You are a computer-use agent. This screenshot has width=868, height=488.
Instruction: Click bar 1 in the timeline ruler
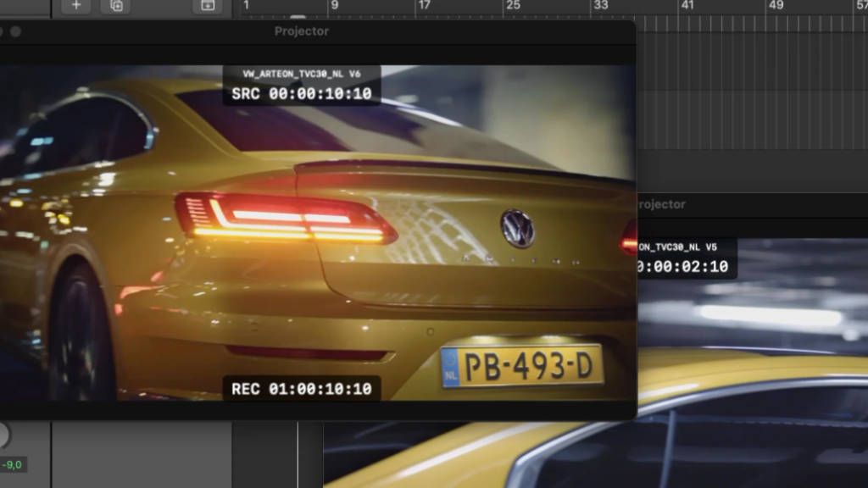point(247,5)
